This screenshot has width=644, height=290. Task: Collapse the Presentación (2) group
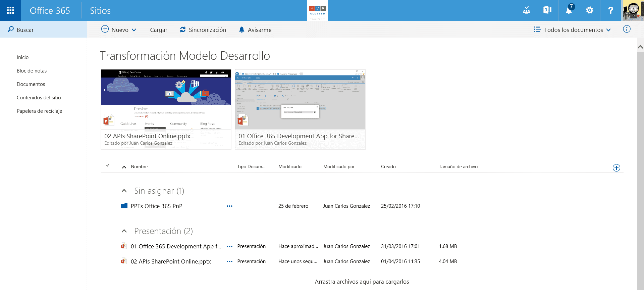(124, 231)
